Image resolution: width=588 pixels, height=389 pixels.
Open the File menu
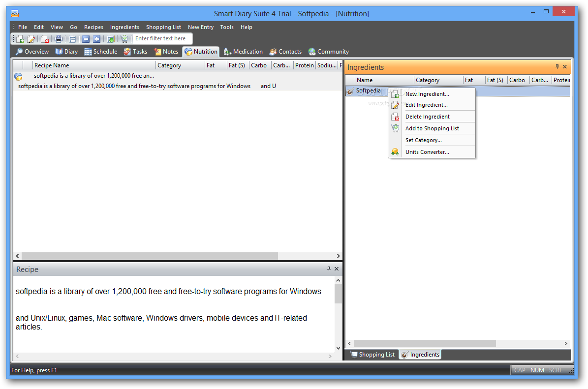[x=23, y=27]
